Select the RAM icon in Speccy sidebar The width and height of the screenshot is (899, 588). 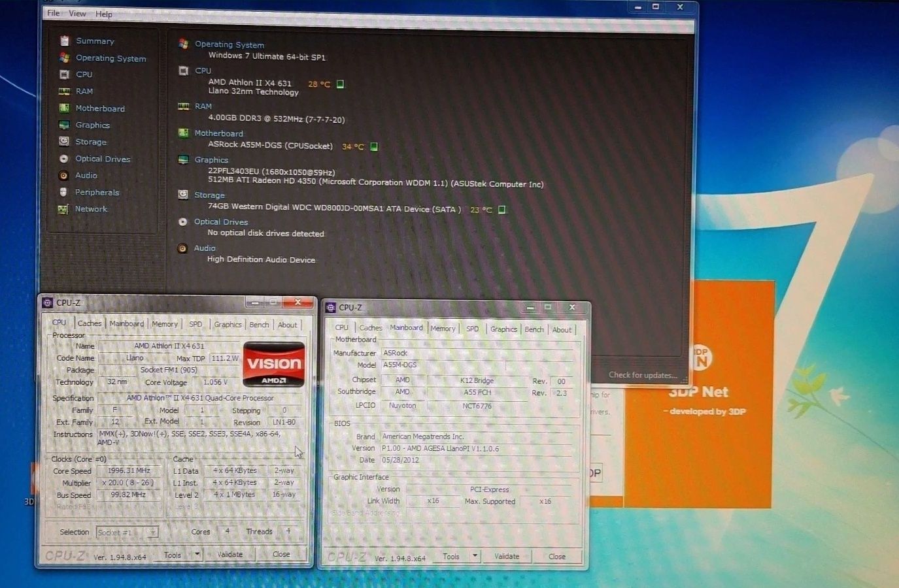point(64,91)
